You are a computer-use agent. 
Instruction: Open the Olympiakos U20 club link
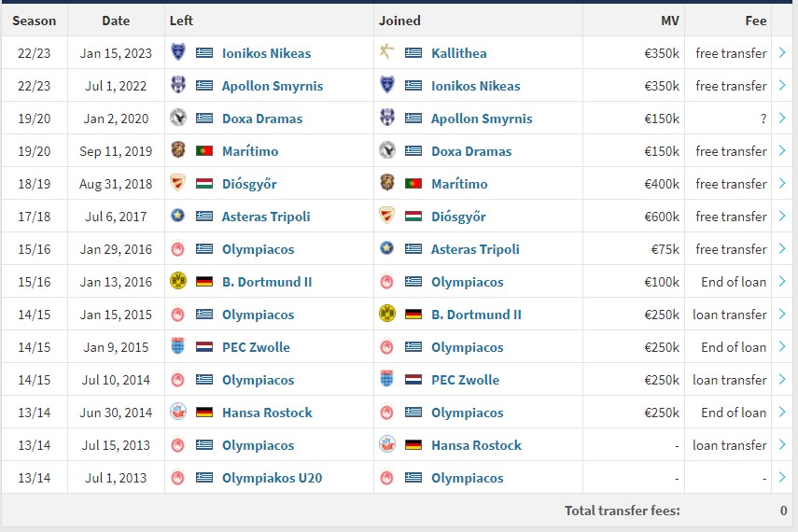click(x=272, y=478)
